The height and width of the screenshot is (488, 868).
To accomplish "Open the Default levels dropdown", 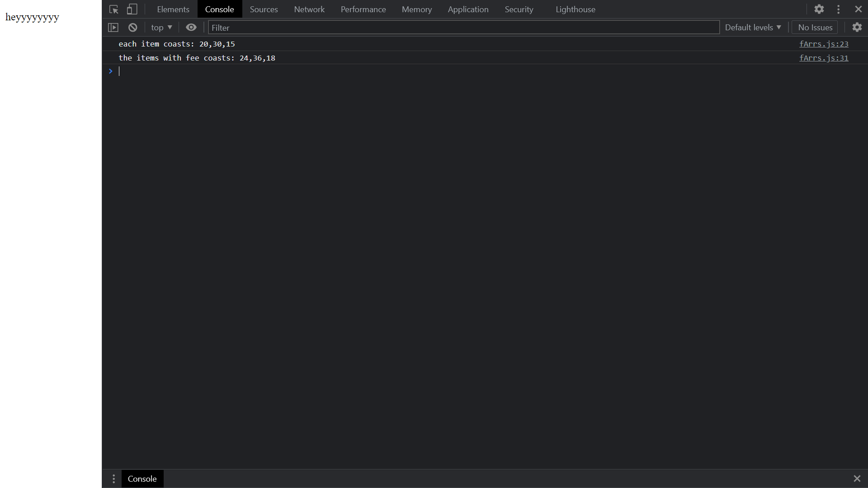I will [753, 28].
